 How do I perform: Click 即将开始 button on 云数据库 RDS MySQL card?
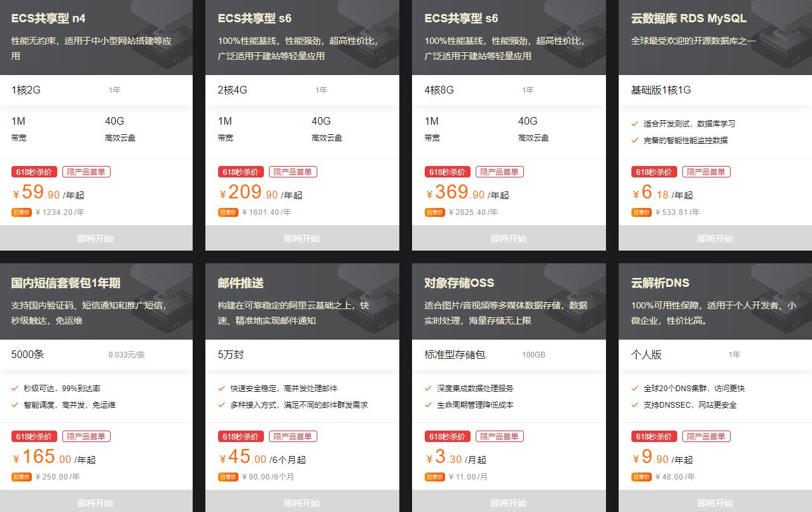click(715, 239)
